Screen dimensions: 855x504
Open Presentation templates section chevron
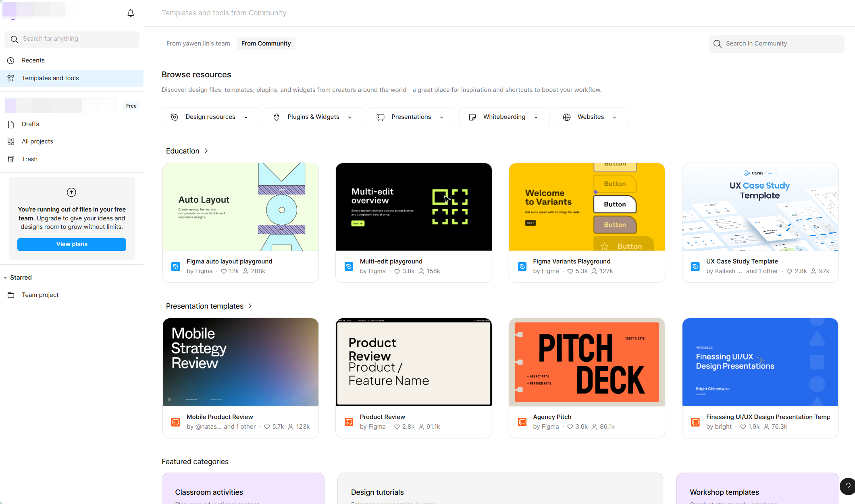click(250, 306)
